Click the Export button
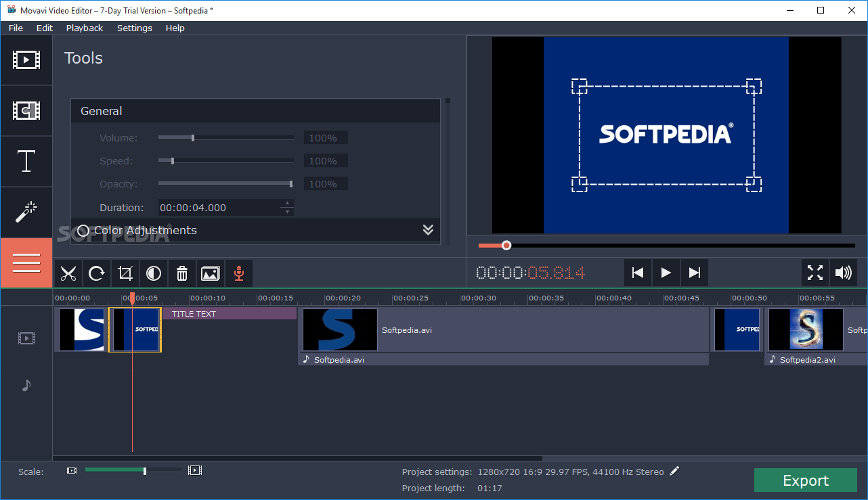868x500 pixels. pos(806,480)
